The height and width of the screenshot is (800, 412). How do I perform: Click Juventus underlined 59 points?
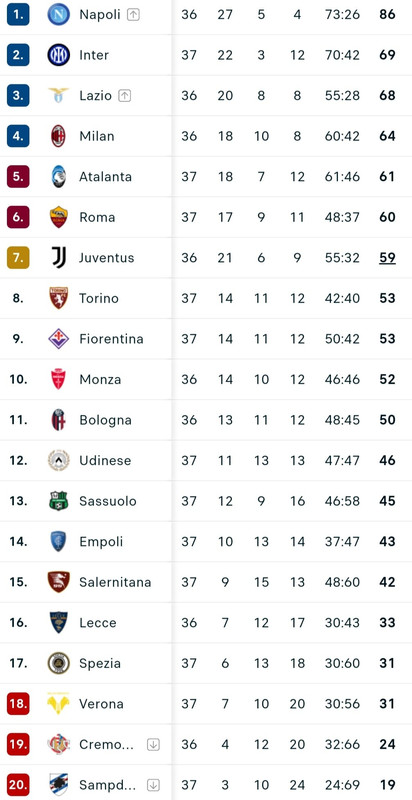pos(388,258)
